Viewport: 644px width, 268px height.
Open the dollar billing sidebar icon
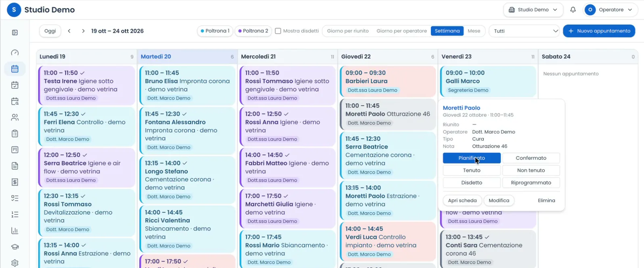pos(15,182)
